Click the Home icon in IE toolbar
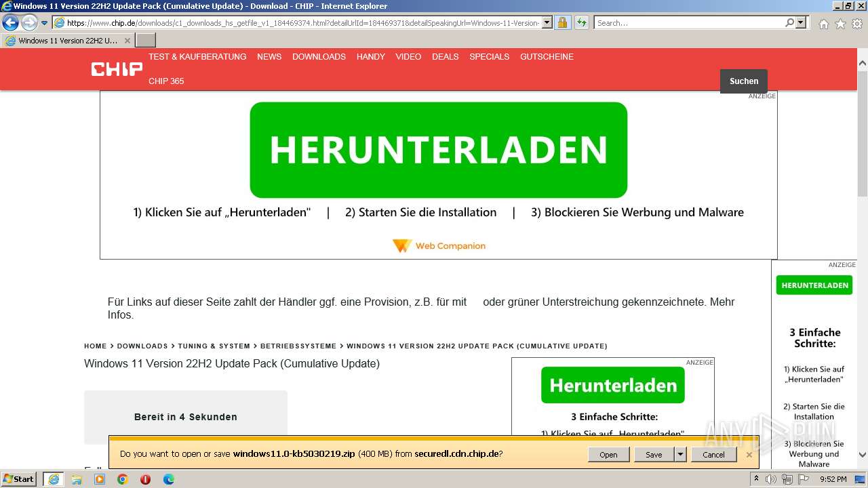This screenshot has width=868, height=488. tap(823, 24)
